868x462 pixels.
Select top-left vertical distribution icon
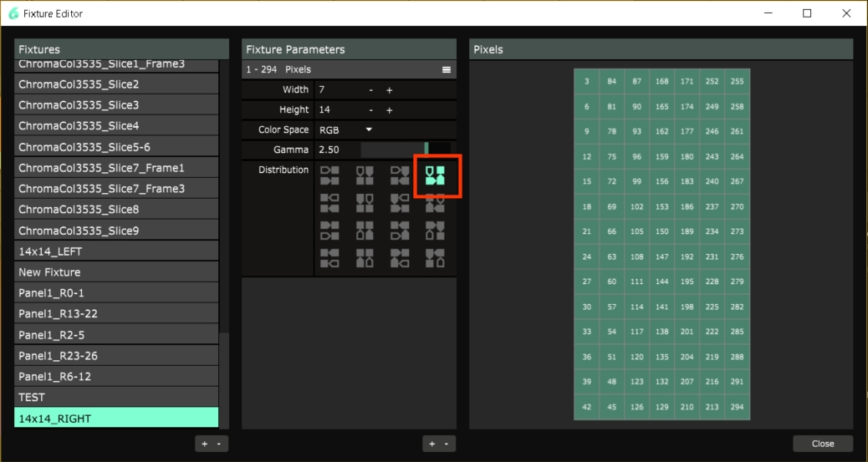pyautogui.click(x=365, y=175)
